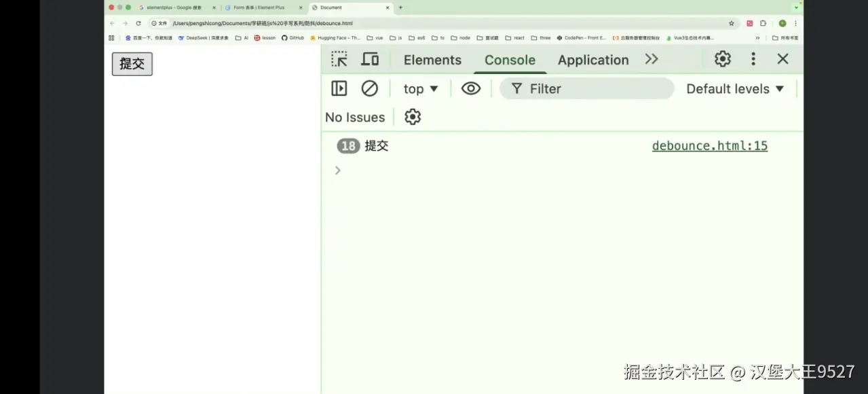This screenshot has width=868, height=394.
Task: Select the inspect element tool in DevTools
Action: 339,59
